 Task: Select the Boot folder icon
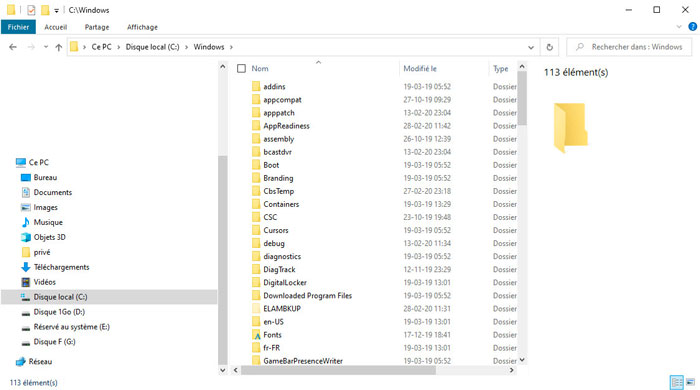256,165
